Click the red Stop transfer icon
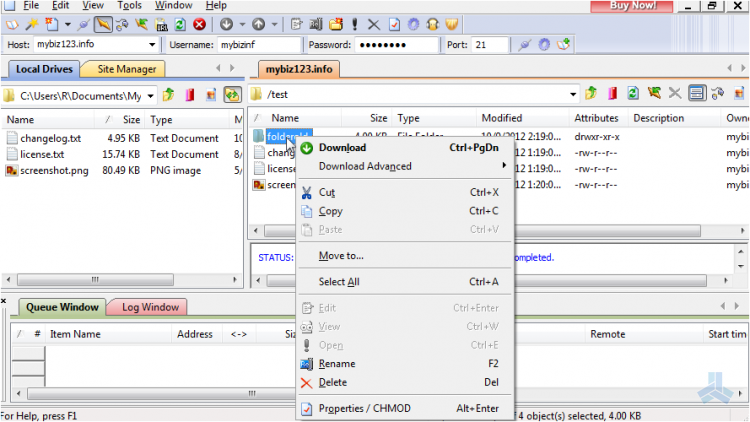Image resolution: width=750 pixels, height=422 pixels. coord(199,24)
